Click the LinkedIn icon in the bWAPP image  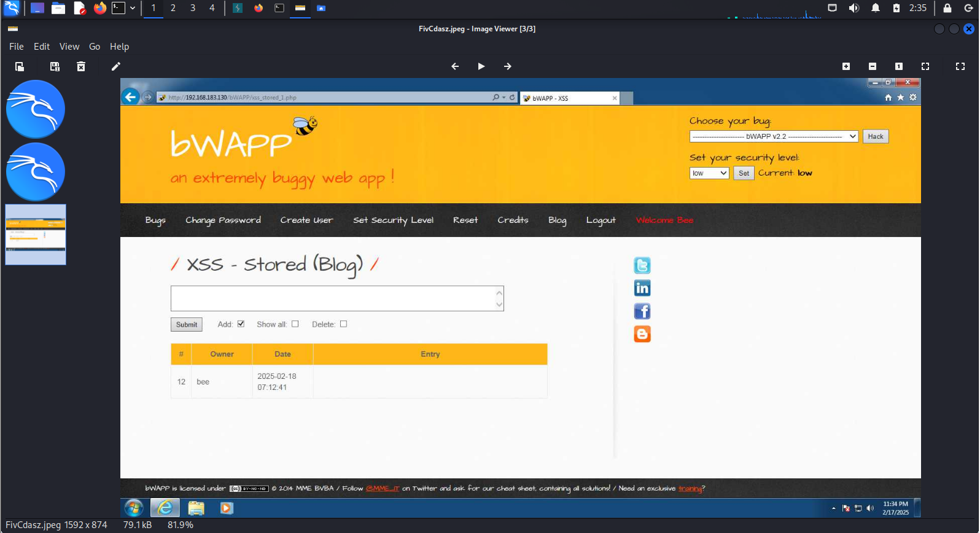tap(642, 288)
